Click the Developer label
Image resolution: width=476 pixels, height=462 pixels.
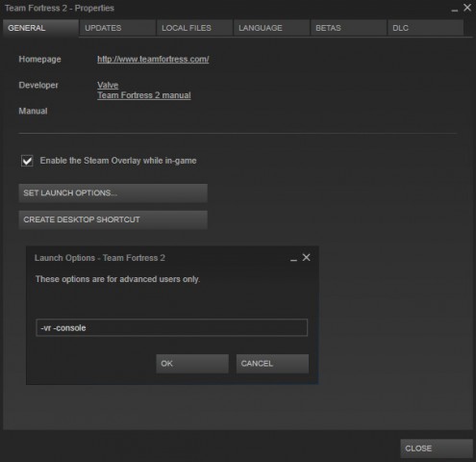click(x=38, y=85)
